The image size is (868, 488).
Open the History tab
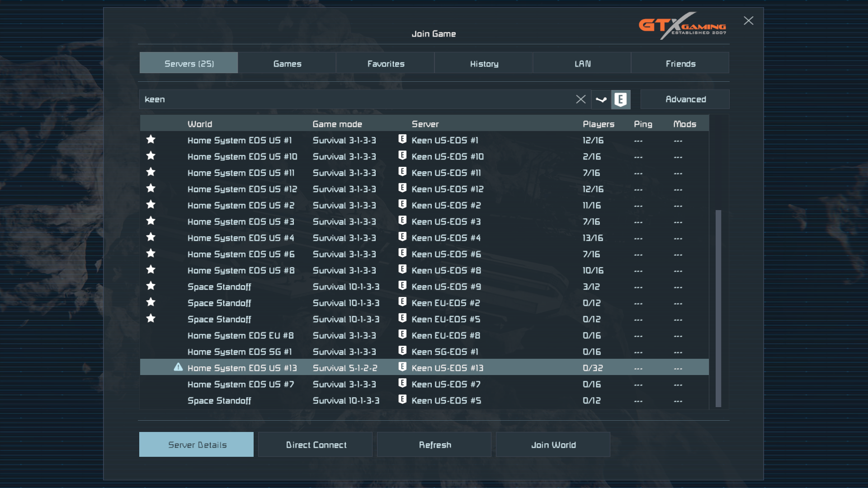pos(484,63)
